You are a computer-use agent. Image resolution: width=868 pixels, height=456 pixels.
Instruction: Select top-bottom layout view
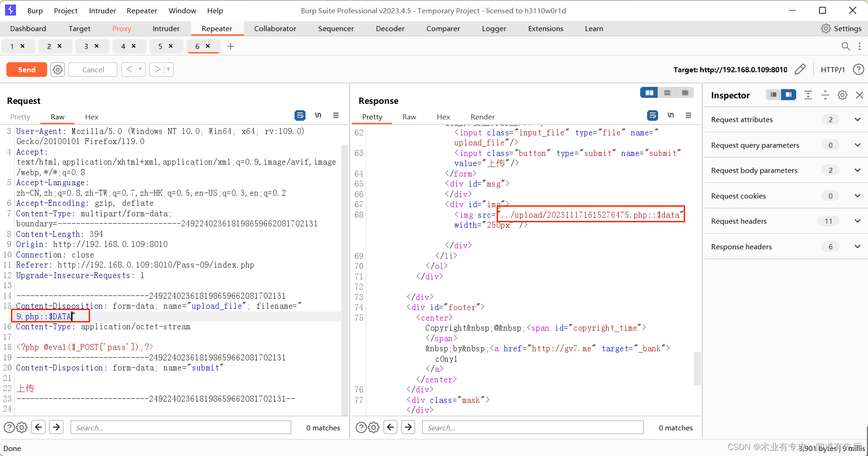pyautogui.click(x=667, y=93)
